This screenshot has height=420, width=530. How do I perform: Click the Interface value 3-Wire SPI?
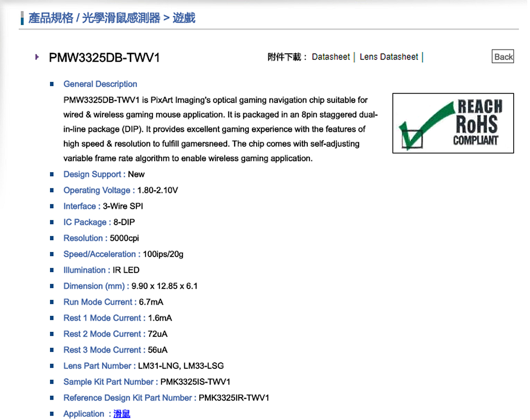(x=123, y=206)
